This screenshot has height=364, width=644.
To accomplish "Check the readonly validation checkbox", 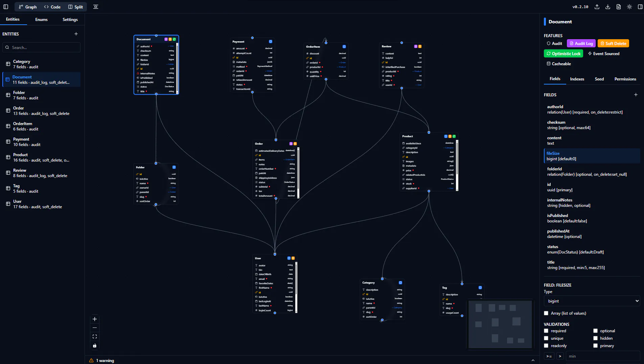I will pyautogui.click(x=546, y=346).
